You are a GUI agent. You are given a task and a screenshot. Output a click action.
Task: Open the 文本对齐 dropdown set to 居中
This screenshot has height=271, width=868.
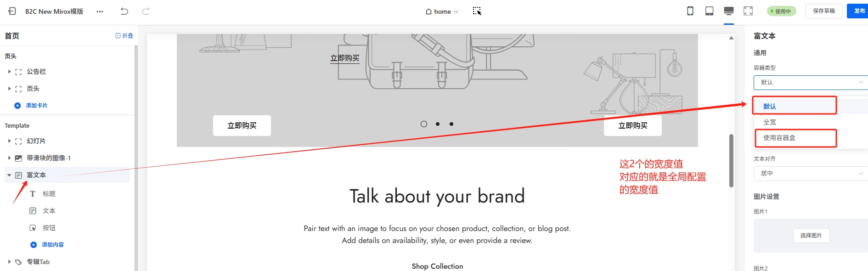click(810, 173)
